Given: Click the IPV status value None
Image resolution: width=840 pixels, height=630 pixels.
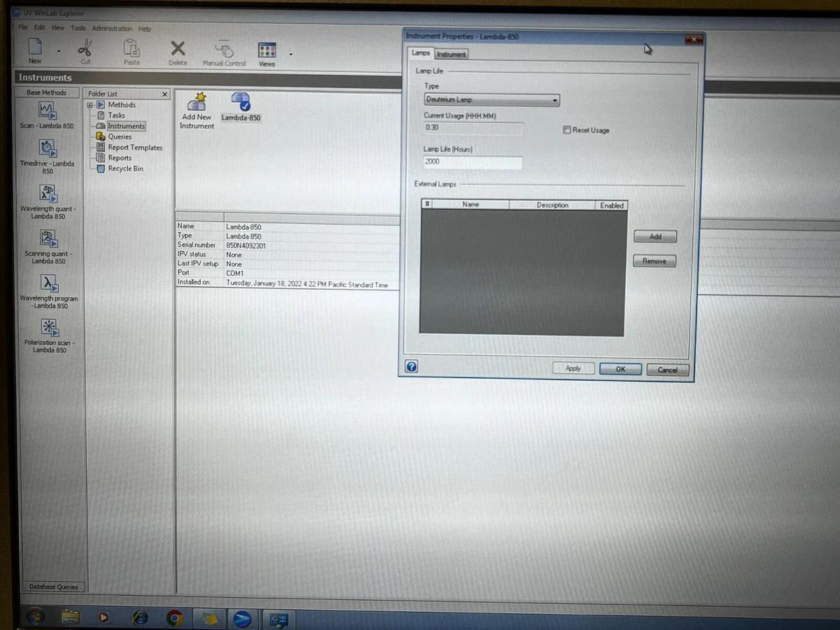Looking at the screenshot, I should pyautogui.click(x=234, y=255).
